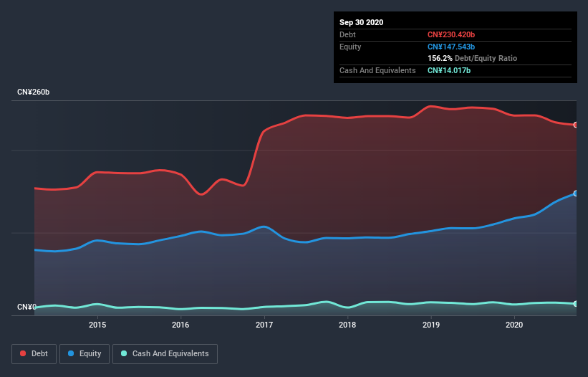This screenshot has height=377, width=588.
Task: Toggle the Debt series legend button
Action: point(34,354)
